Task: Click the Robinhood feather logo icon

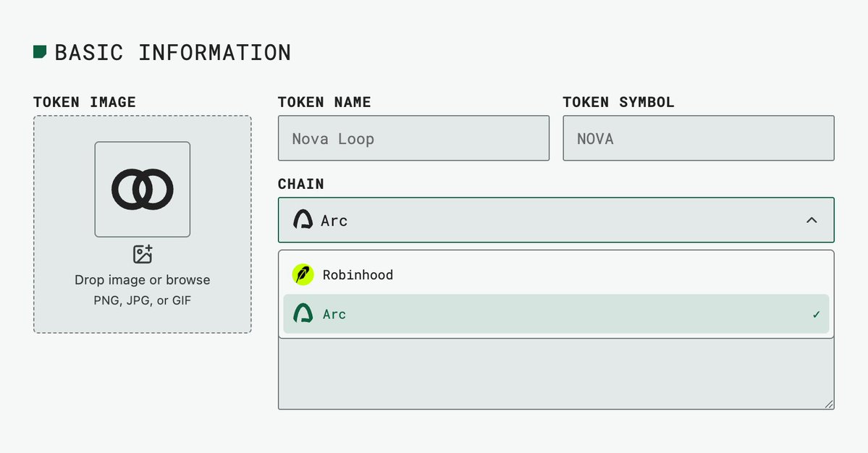Action: point(303,274)
